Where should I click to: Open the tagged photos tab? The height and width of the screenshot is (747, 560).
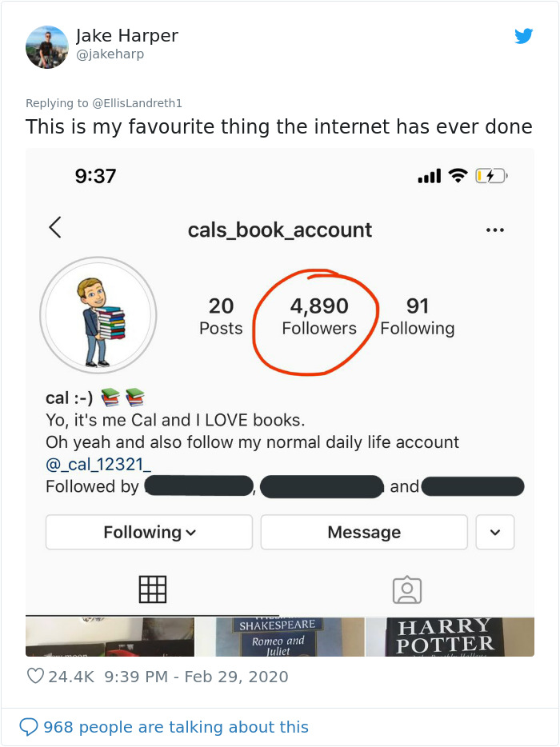click(406, 589)
